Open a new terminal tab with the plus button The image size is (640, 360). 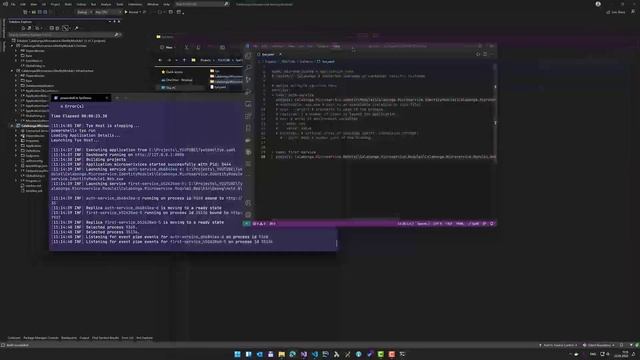click(117, 98)
